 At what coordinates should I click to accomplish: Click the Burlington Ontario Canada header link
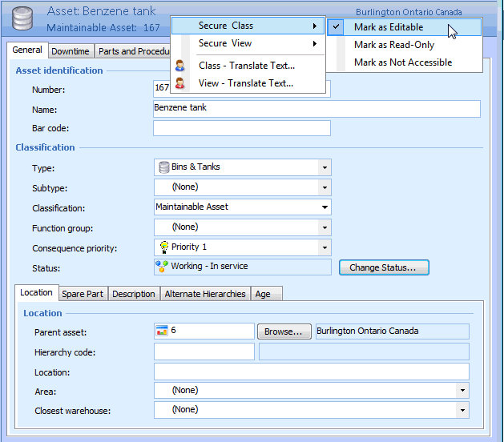point(409,12)
